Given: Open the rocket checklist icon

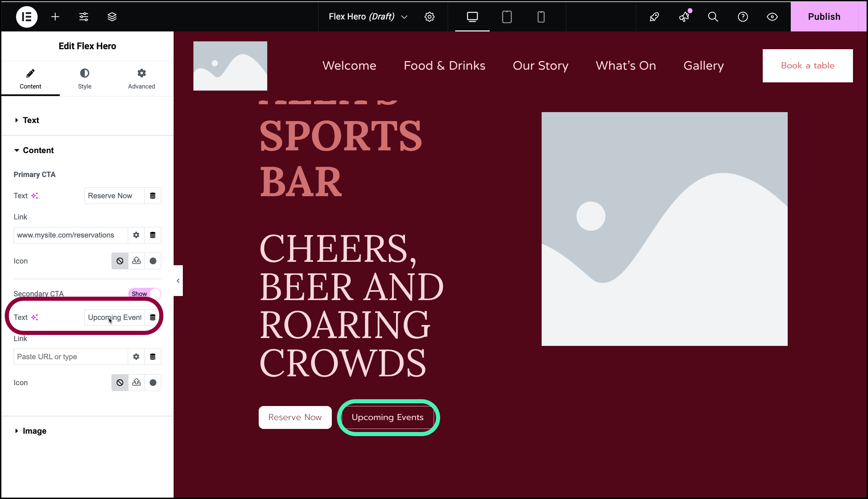Looking at the screenshot, I should tap(654, 16).
